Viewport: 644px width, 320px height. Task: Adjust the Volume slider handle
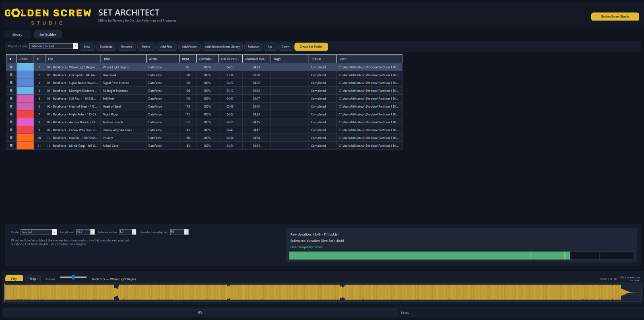73,277
